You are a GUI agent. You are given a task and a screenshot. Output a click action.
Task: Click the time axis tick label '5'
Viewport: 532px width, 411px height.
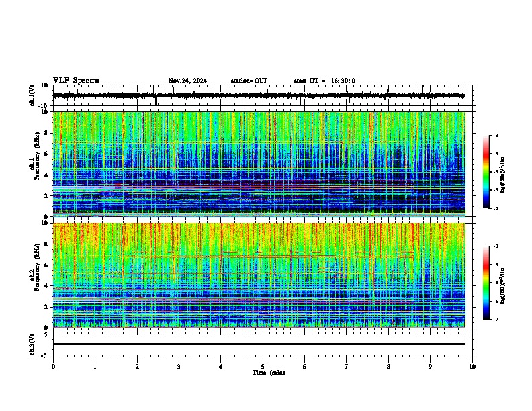263,367
